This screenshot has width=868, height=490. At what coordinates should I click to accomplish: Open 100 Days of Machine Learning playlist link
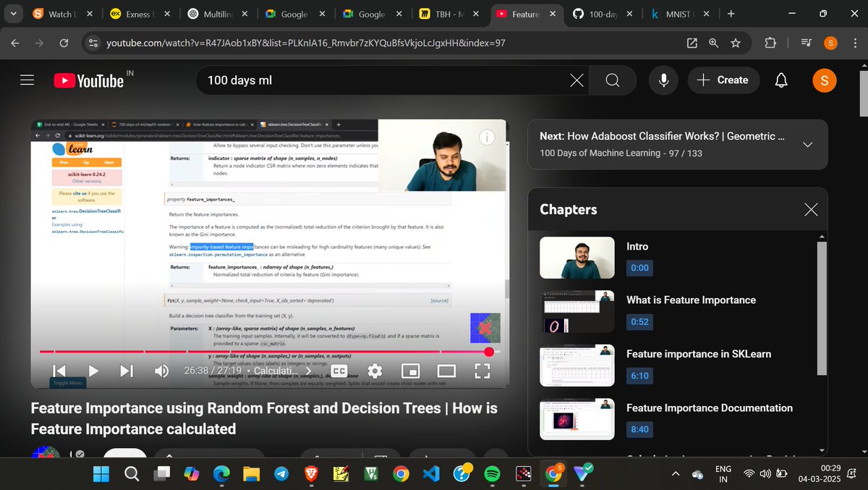(600, 153)
